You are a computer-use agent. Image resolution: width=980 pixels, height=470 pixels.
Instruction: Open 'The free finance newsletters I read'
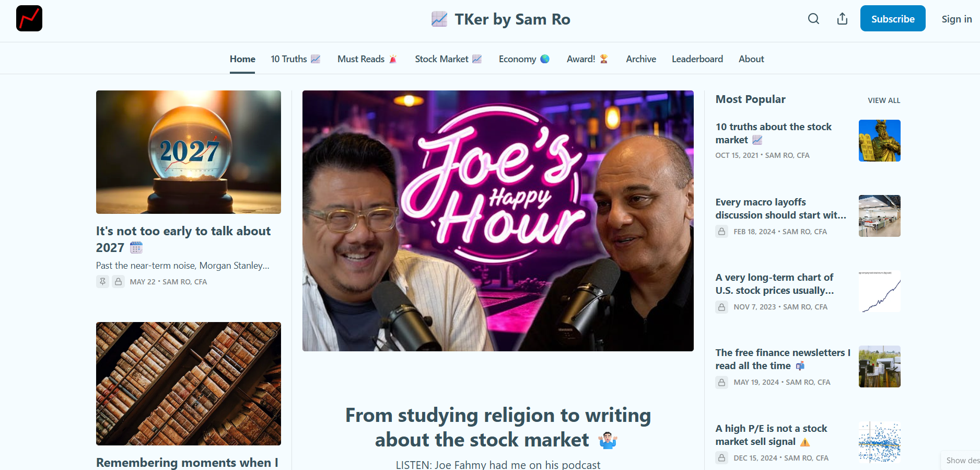[783, 359]
